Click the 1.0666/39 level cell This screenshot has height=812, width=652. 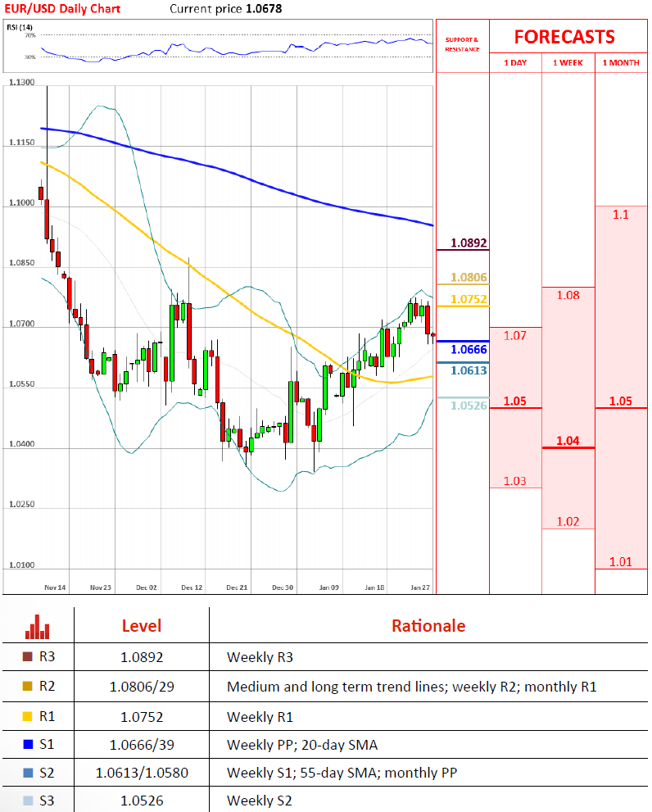142,745
